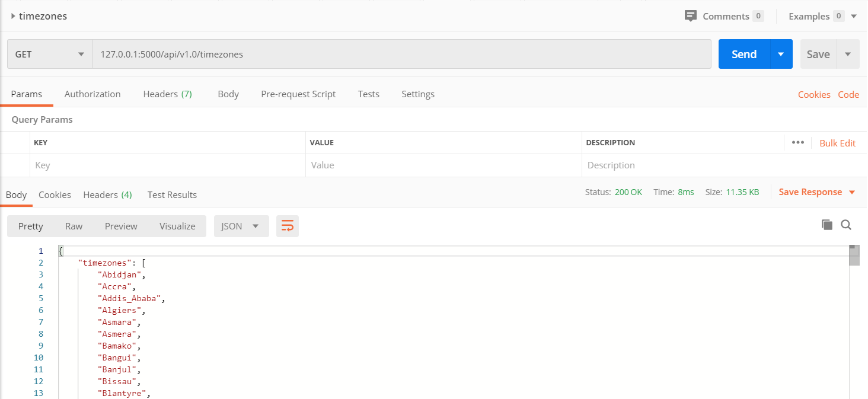The image size is (868, 399).
Task: Switch to the Authorization tab
Action: click(92, 94)
